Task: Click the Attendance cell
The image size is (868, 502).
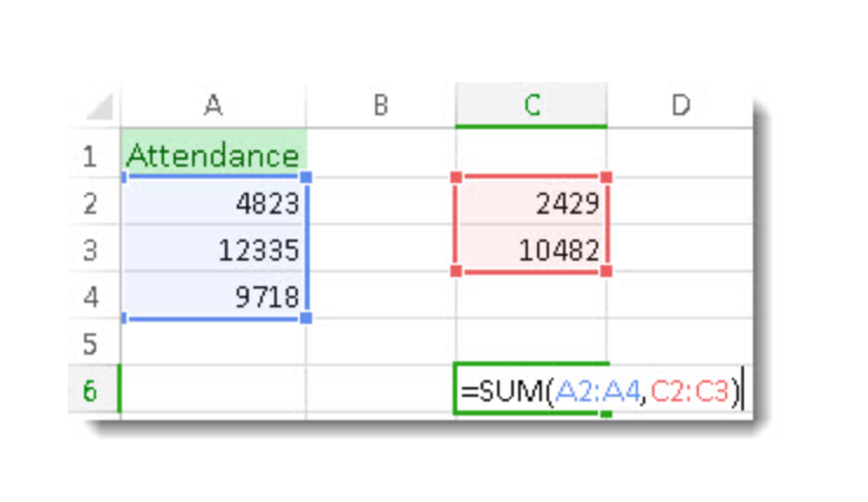Action: 213,156
